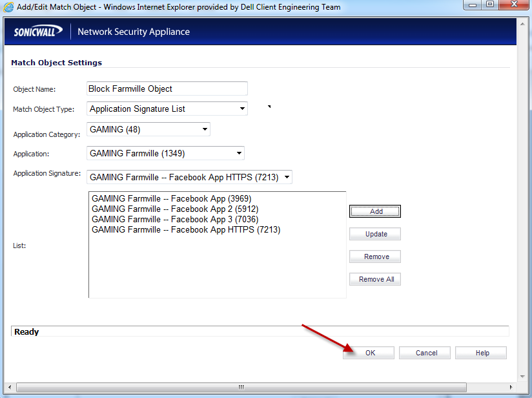The height and width of the screenshot is (398, 532).
Task: Select list entry Facebook App (3969)
Action: point(171,198)
